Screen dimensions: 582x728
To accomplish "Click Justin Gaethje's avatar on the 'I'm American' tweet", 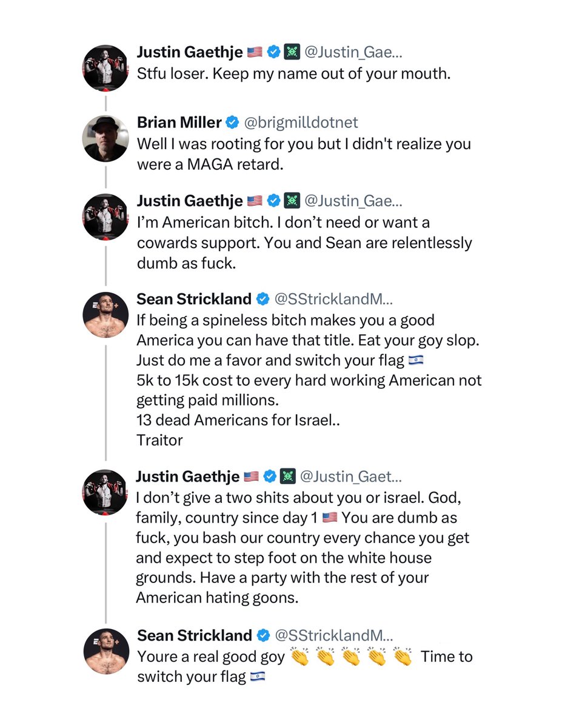I will coord(105,217).
